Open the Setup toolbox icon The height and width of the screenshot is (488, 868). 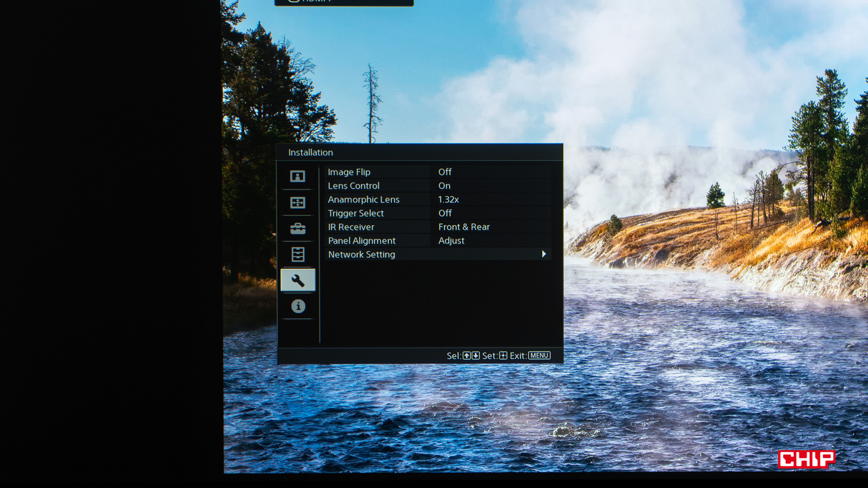297,228
